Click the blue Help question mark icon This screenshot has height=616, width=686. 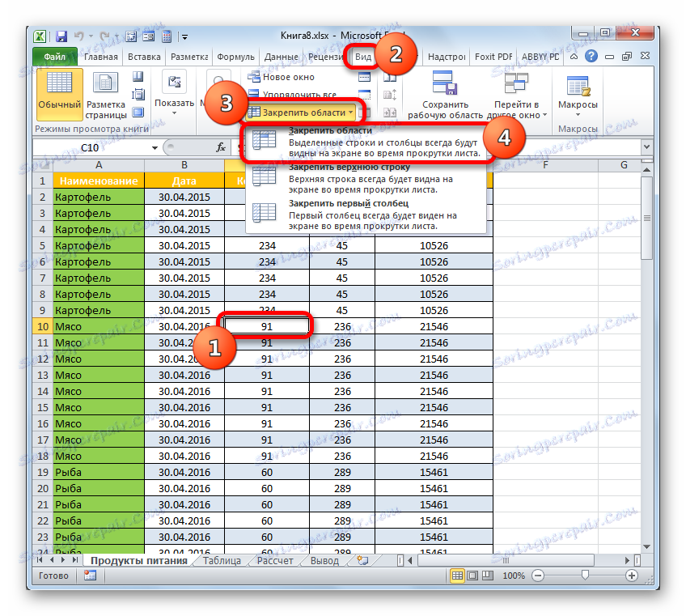point(591,56)
